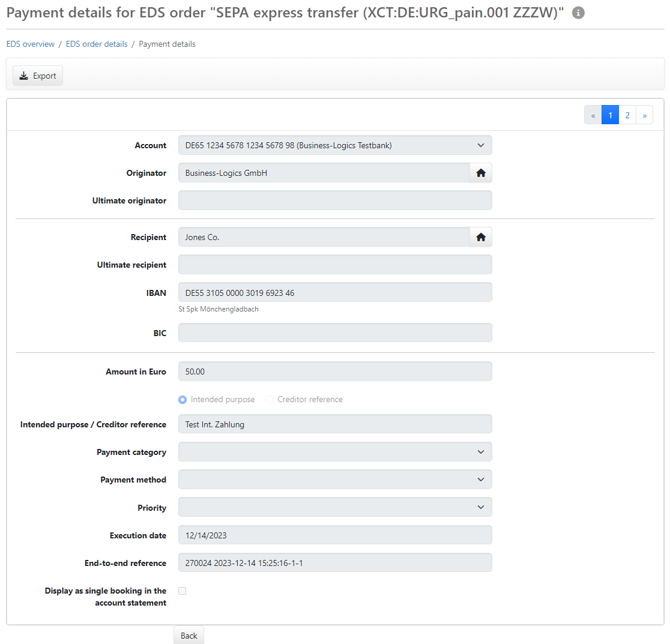Click the Test Int. Zahlung purpose field

(335, 424)
